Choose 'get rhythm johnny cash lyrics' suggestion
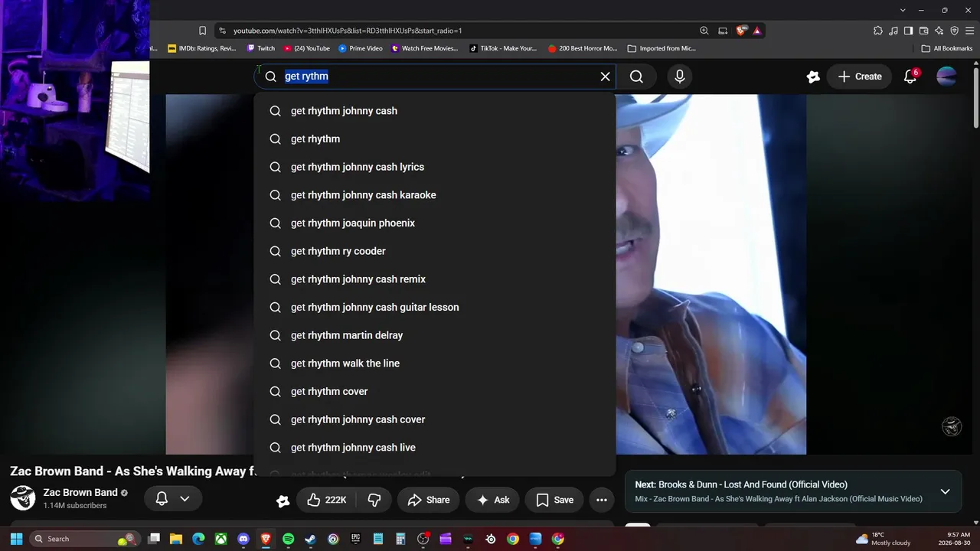The width and height of the screenshot is (980, 551). point(435,167)
